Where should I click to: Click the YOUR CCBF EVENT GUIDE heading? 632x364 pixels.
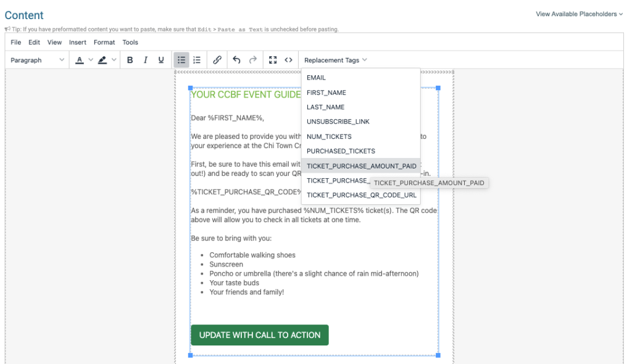pos(246,95)
